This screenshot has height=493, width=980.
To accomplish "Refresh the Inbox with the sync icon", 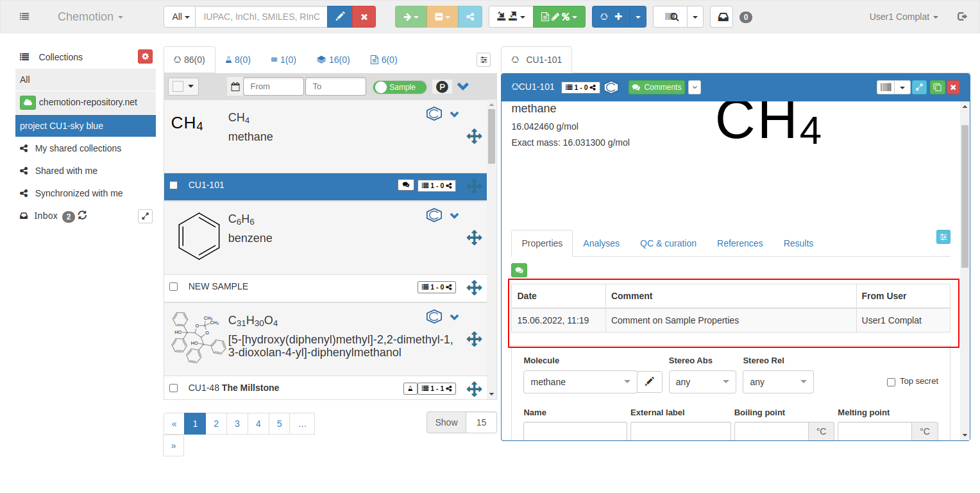I will (x=83, y=216).
